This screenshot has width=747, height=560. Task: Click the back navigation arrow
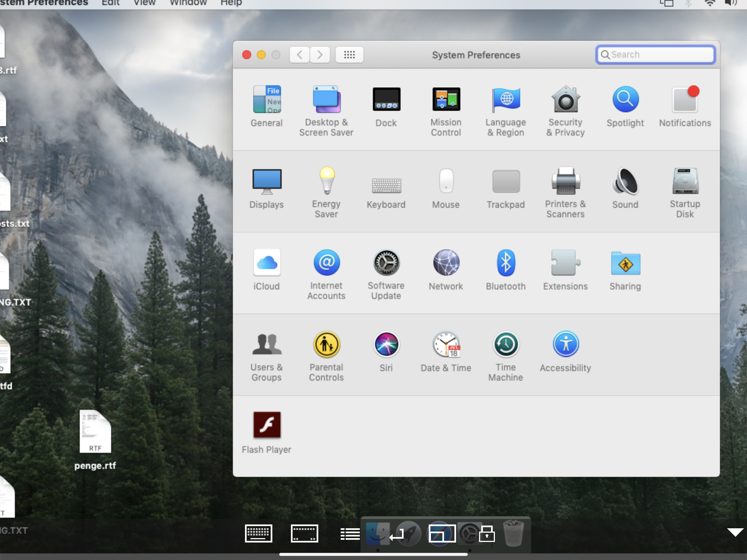(300, 55)
